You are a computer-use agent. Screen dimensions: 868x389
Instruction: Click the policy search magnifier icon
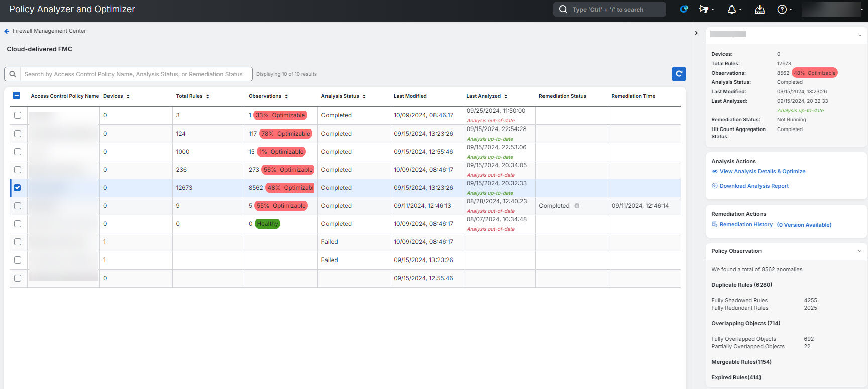coord(13,74)
